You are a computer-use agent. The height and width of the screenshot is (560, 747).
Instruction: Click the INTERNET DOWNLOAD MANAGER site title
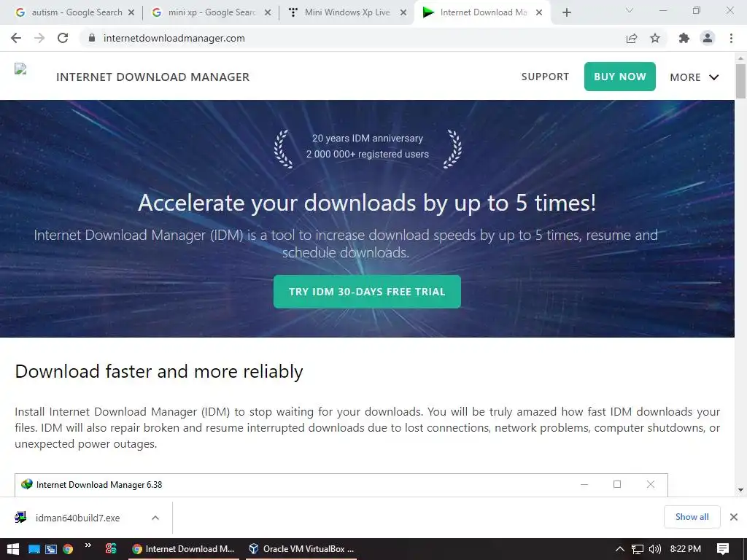pos(152,77)
